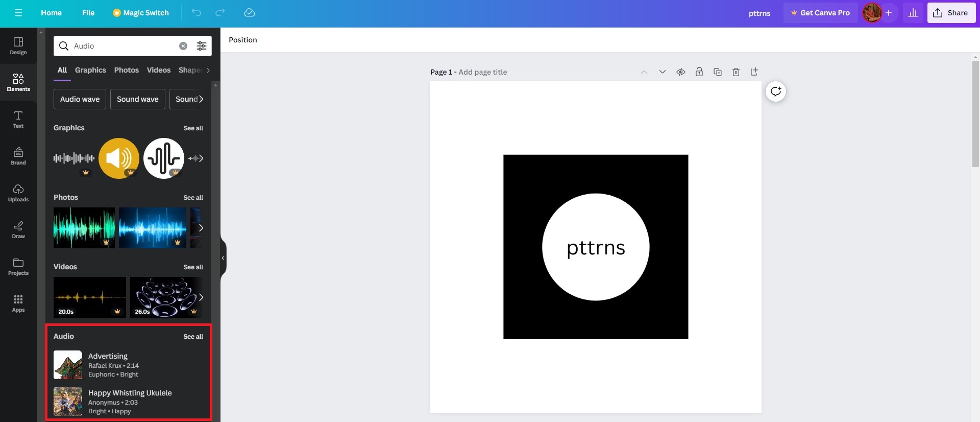Open the Brand side panel
The width and height of the screenshot is (980, 422).
tap(18, 156)
